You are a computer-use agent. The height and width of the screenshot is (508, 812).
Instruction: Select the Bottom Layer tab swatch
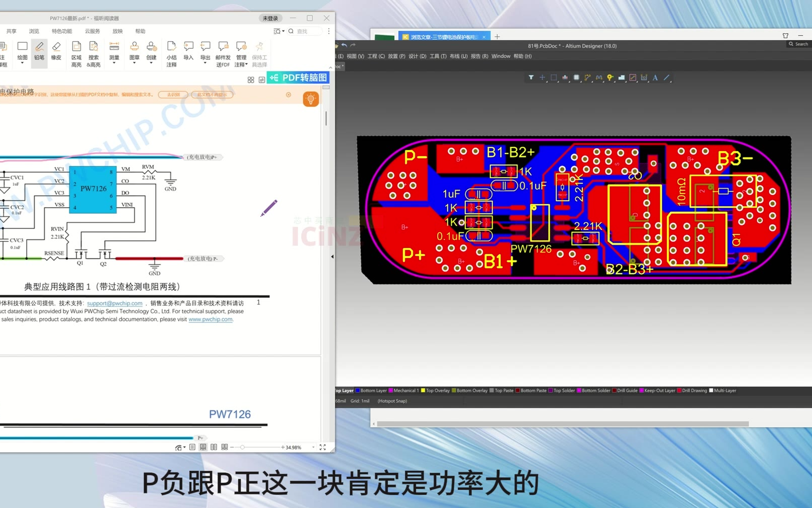click(358, 390)
